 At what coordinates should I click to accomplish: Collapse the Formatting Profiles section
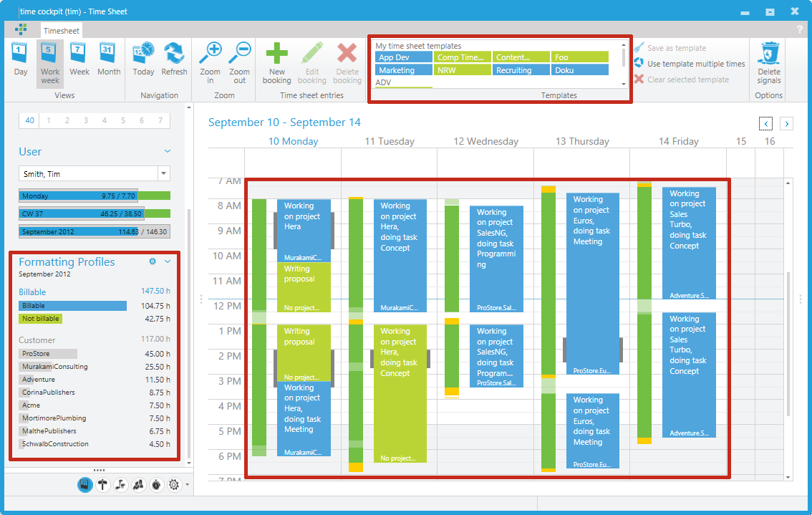168,261
